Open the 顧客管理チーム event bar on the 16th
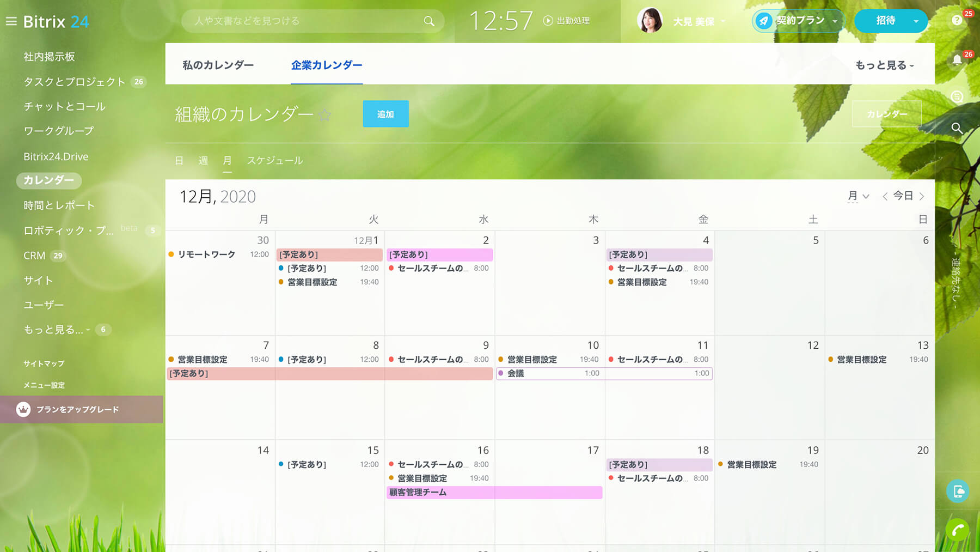This screenshot has height=552, width=980. point(494,492)
